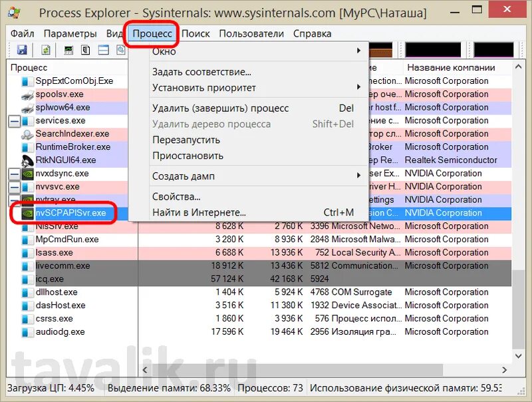Click the vertical scrollbar down arrow
This screenshot has width=532, height=402.
518,356
